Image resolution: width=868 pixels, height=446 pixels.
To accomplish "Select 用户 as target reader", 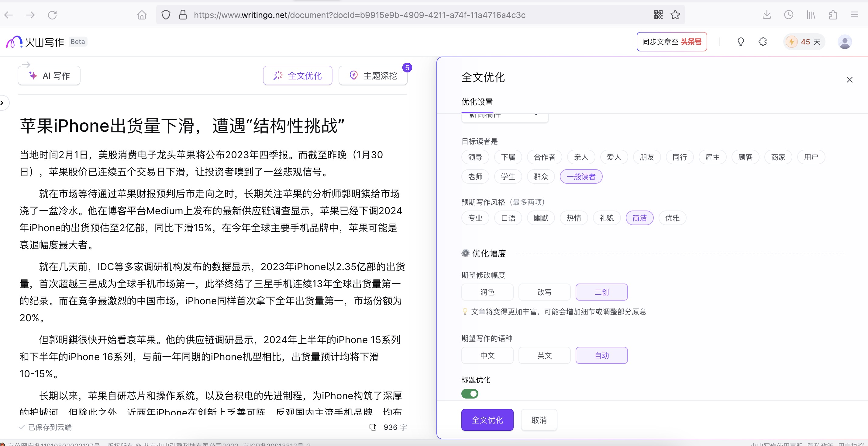I will 811,157.
